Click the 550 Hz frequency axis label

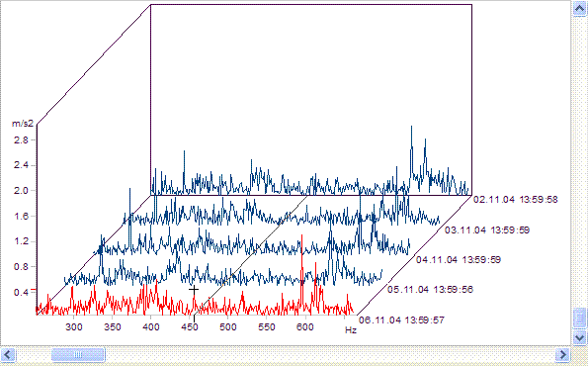point(267,327)
